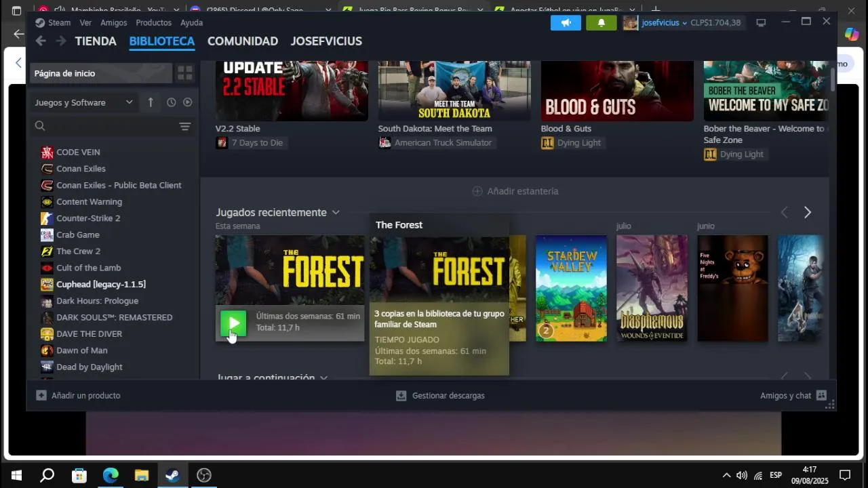Open the green notifications bell
The width and height of the screenshot is (868, 488).
(x=601, y=23)
